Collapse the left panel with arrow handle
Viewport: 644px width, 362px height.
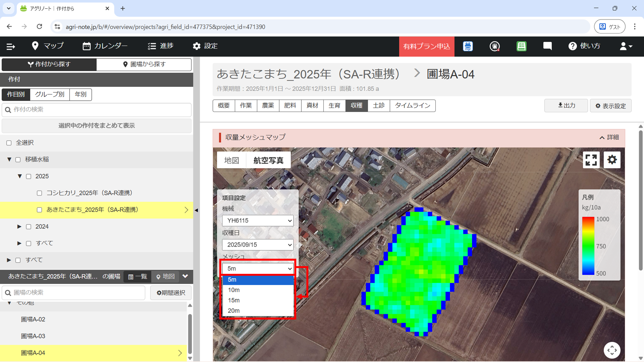(196, 210)
